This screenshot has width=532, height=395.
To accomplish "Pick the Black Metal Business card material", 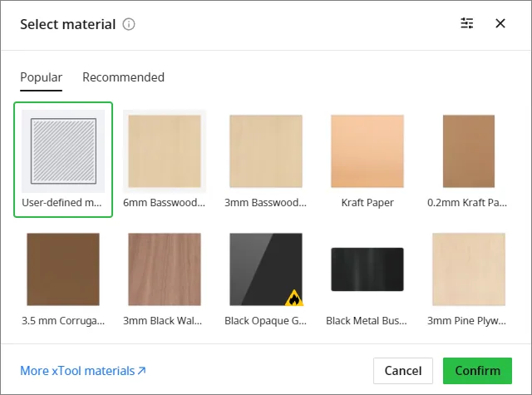I will (x=367, y=269).
